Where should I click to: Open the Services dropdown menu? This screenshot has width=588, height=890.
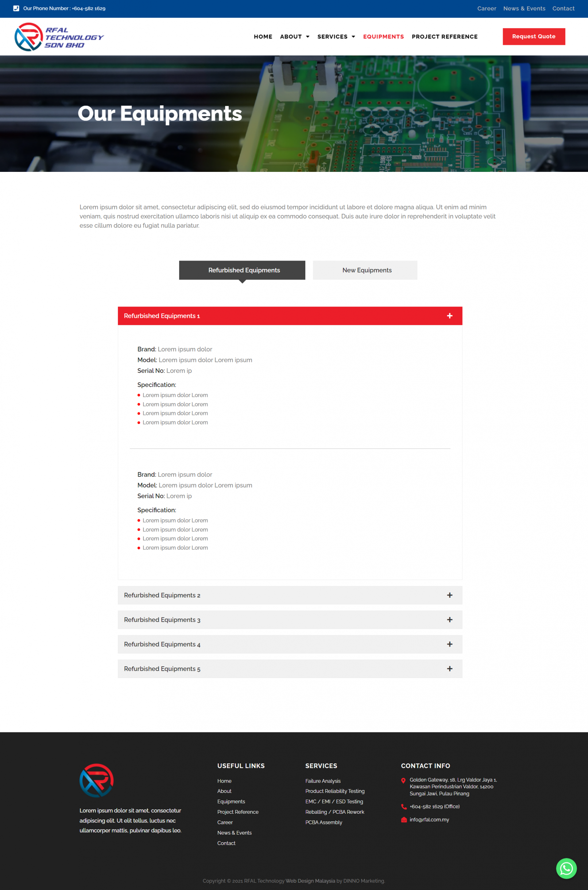(x=336, y=37)
